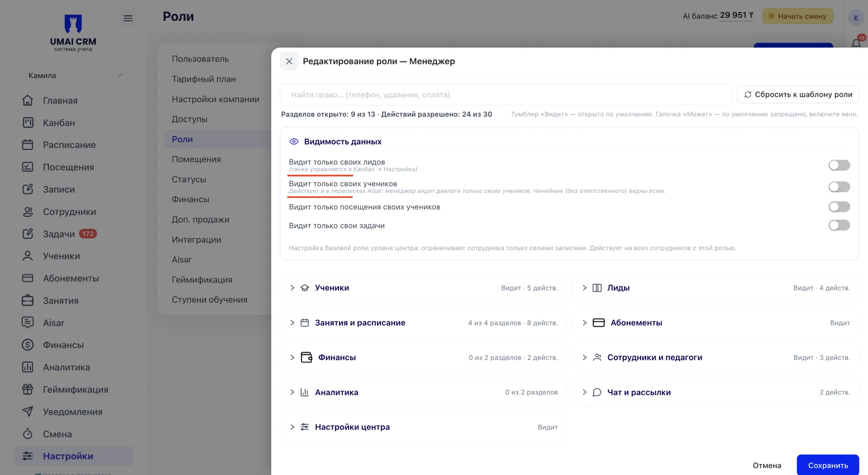Open the Настройки компании settings tab
The height and width of the screenshot is (475, 868).
[216, 99]
